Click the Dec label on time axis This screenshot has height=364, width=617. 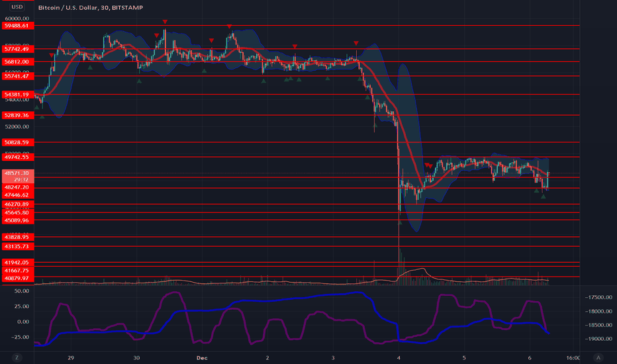coord(202,357)
